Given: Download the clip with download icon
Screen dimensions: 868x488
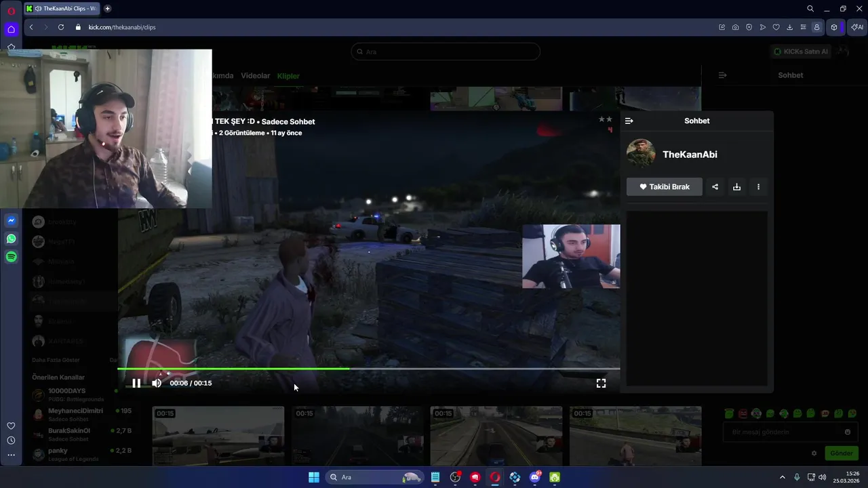Looking at the screenshot, I should point(736,187).
